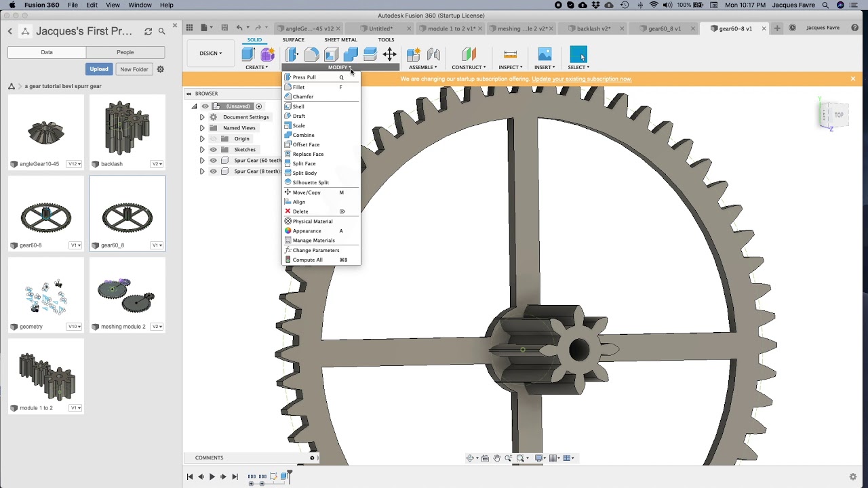The height and width of the screenshot is (488, 868).
Task: Click the Draft menu entry
Action: (x=321, y=116)
